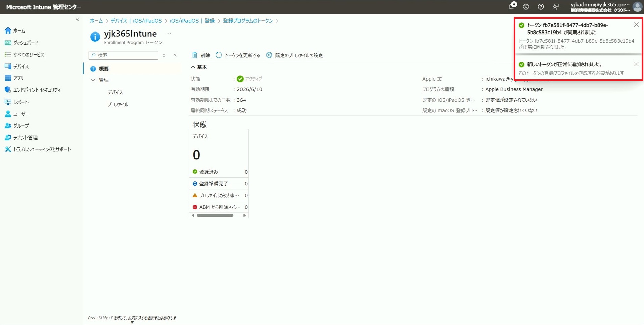Open the account avatar menu
This screenshot has height=325, width=644.
click(x=637, y=7)
